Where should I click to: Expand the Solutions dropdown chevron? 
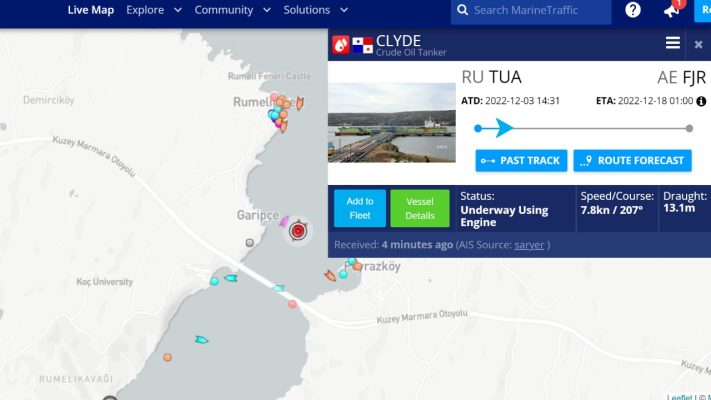pyautogui.click(x=344, y=10)
